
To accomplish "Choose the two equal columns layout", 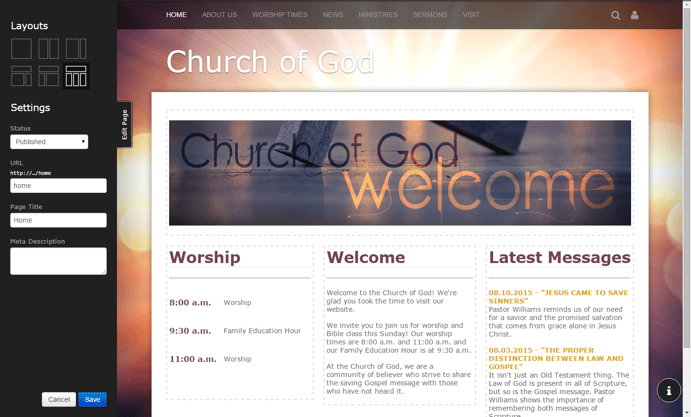I will coord(48,48).
